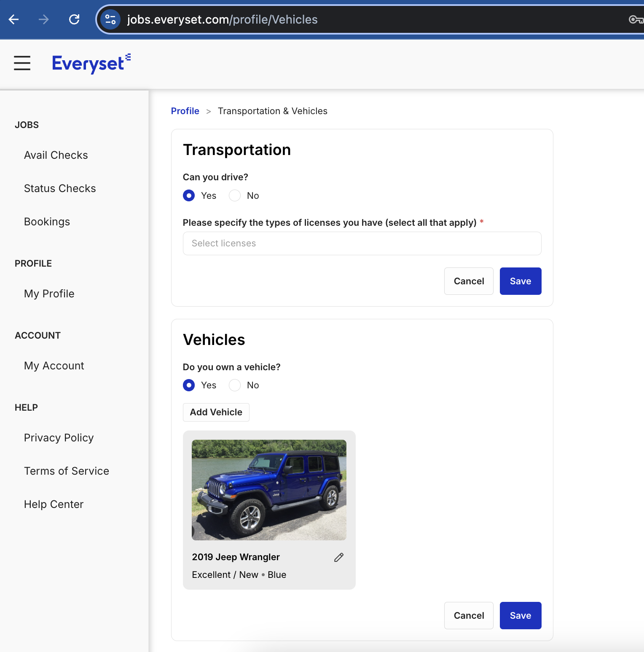The image size is (644, 652).
Task: Open site information icon in address bar
Action: 110,19
